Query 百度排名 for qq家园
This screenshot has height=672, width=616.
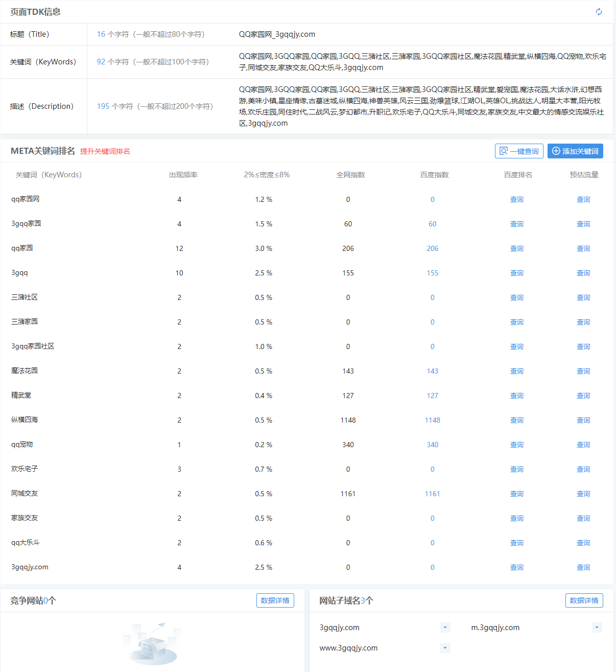(x=517, y=248)
